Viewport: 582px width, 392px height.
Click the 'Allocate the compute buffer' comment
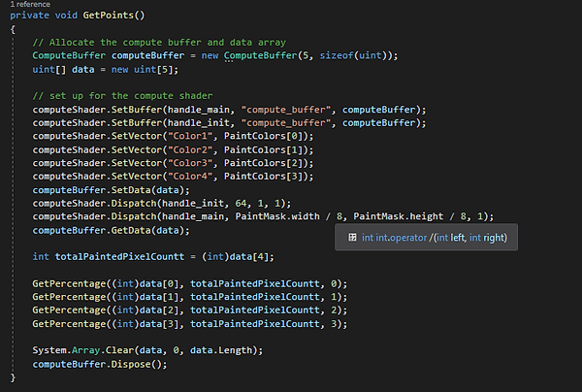point(159,43)
